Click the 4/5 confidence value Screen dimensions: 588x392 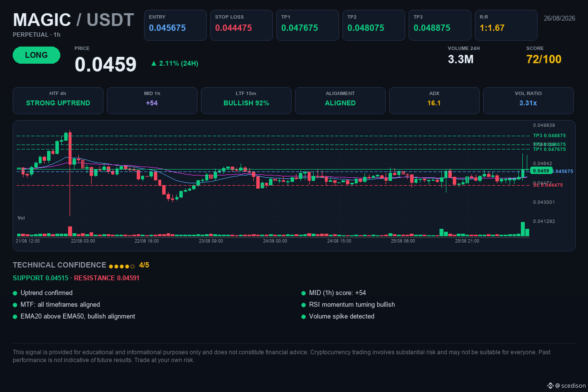(x=144, y=265)
